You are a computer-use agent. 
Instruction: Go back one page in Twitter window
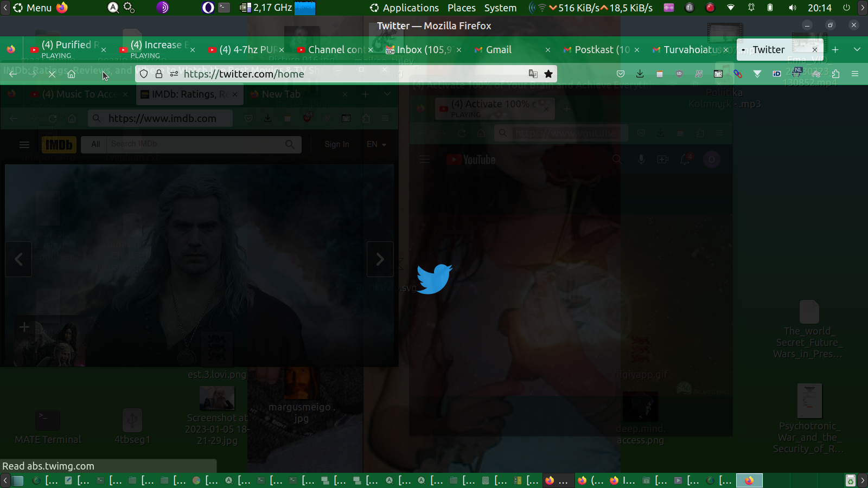coord(14,74)
